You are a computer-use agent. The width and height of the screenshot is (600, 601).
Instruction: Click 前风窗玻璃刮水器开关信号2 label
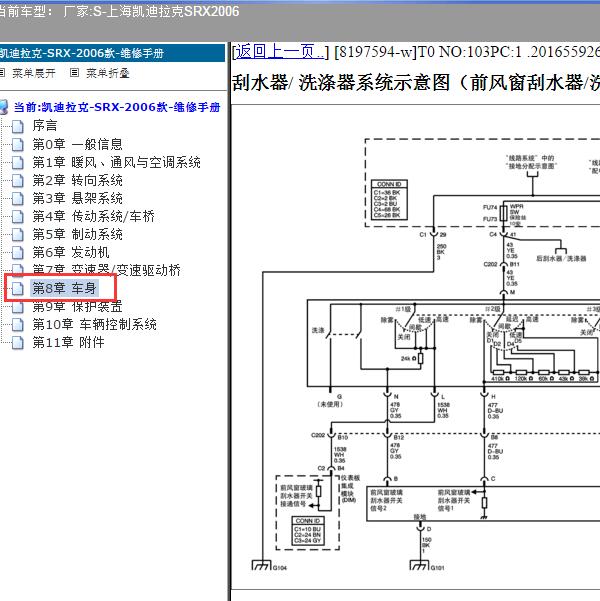[386, 500]
